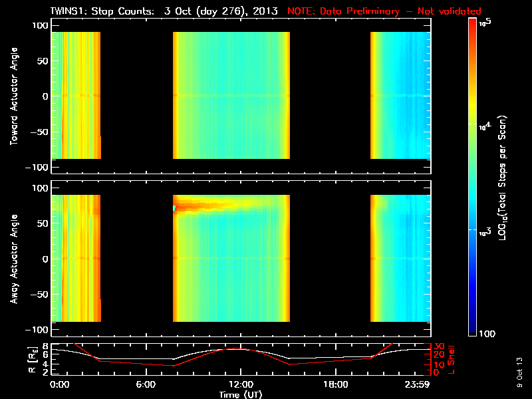Click the '10^5' color bar label

pos(485,23)
